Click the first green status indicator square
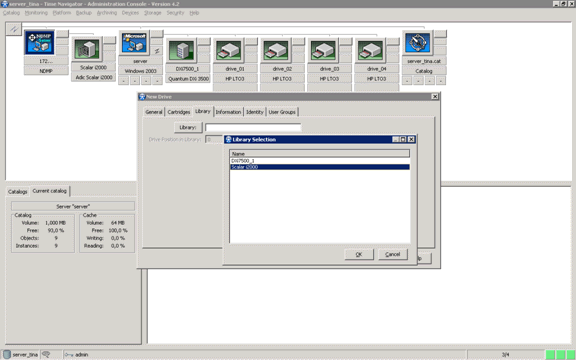The height and width of the screenshot is (361, 577). [x=550, y=355]
